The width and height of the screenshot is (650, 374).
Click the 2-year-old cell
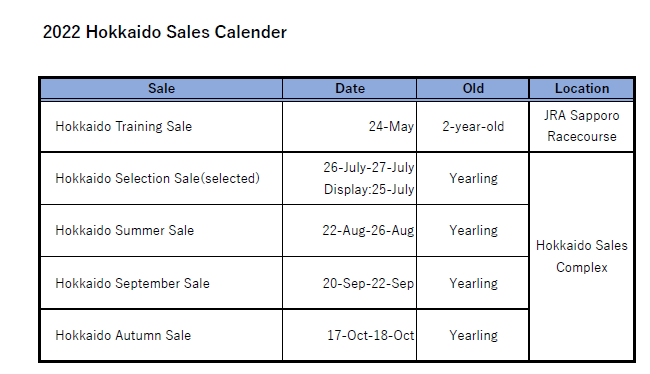(x=473, y=126)
